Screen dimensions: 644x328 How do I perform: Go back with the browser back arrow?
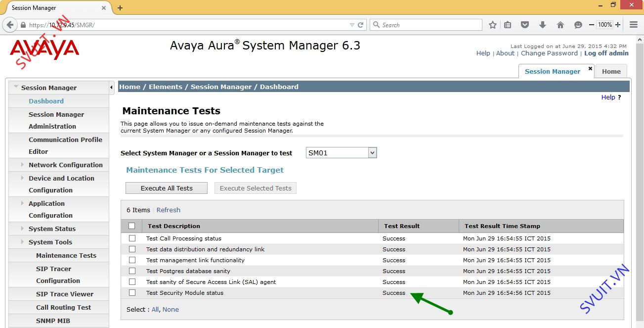point(9,25)
